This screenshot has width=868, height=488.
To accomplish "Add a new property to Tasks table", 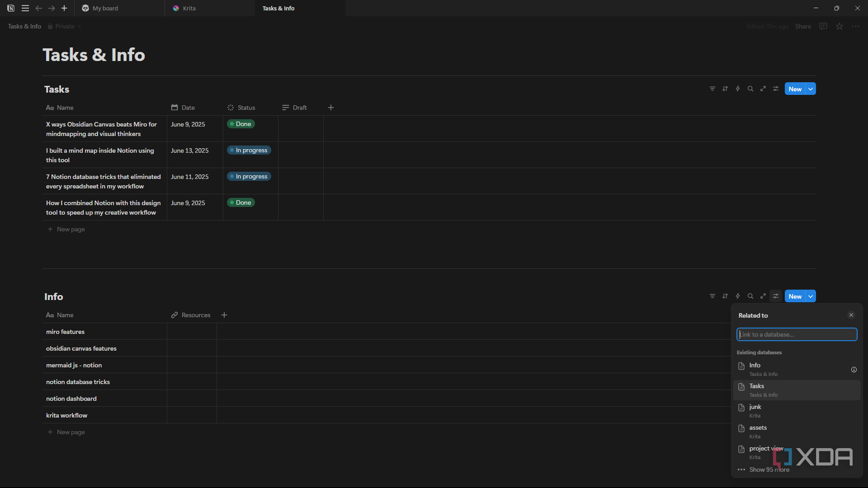I will 331,108.
